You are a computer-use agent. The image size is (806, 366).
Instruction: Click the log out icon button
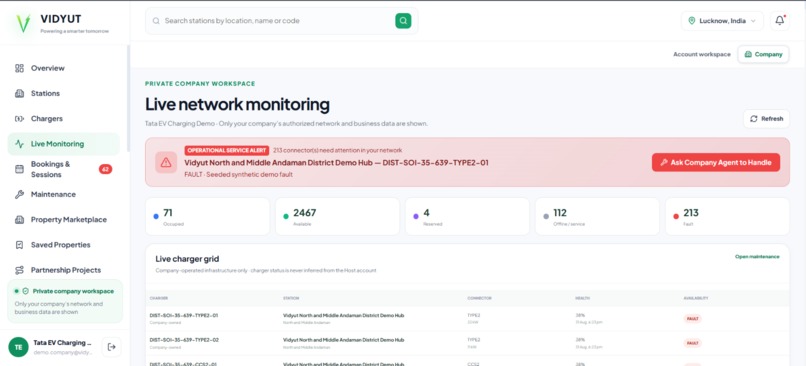[x=112, y=347]
